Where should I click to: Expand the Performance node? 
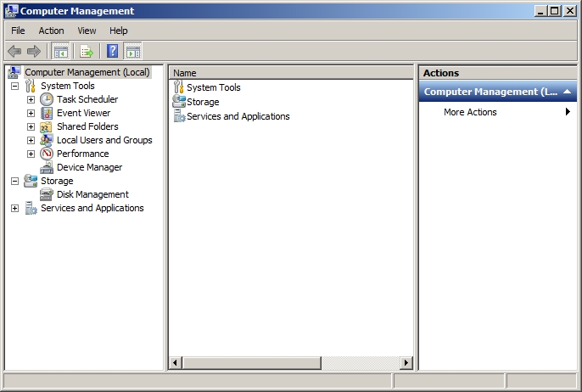[31, 154]
